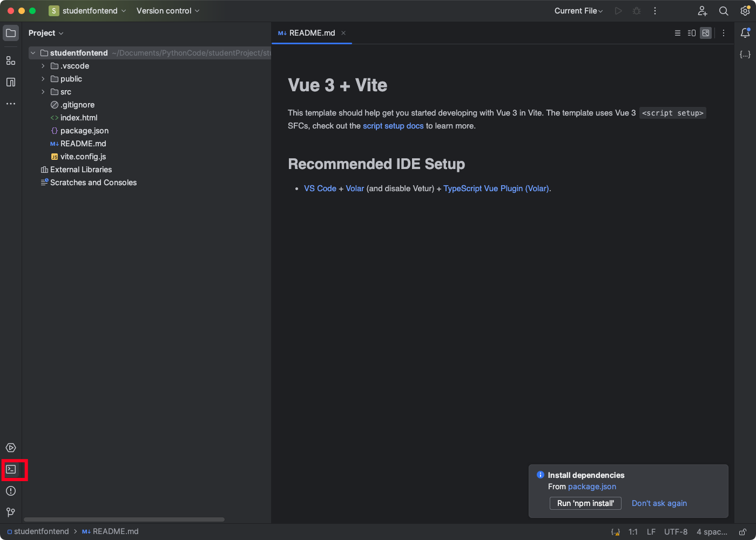Switch to Editor and Preview mode

(x=692, y=33)
